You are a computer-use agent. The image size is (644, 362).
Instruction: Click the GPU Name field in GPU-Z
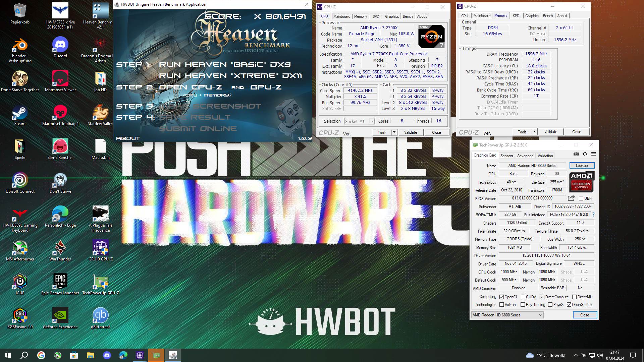click(x=532, y=166)
